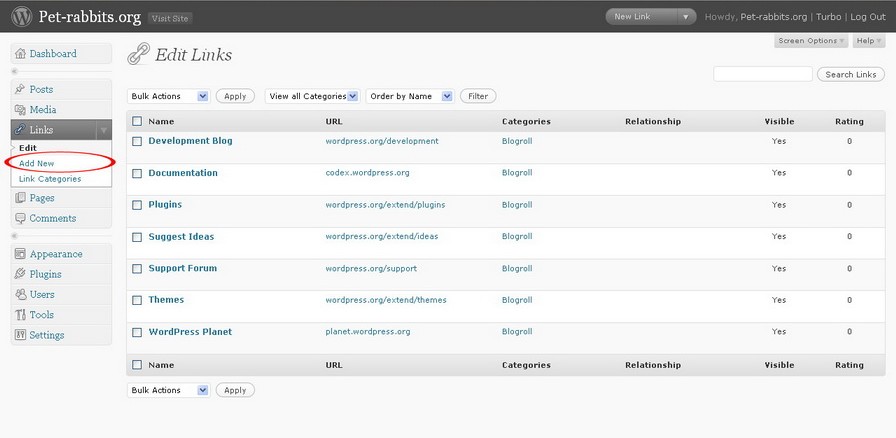
Task: Click the Posts pushpin icon
Action: 21,89
